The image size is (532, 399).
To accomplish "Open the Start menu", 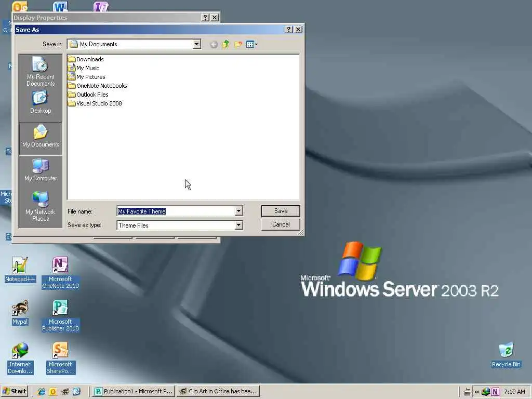I will pos(14,391).
